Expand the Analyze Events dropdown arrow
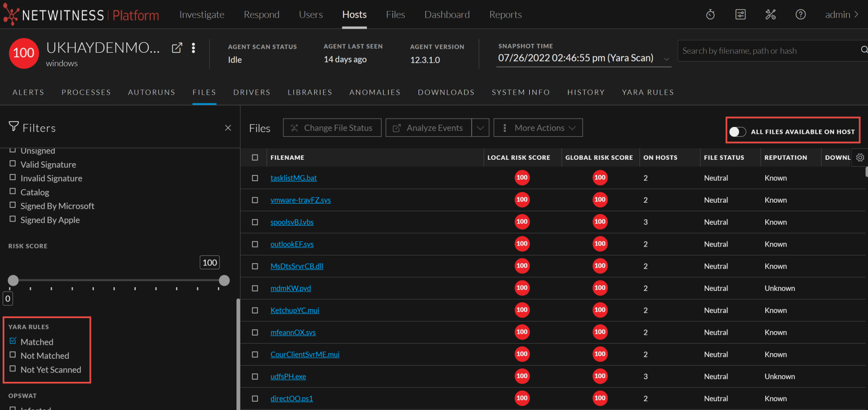 click(480, 128)
